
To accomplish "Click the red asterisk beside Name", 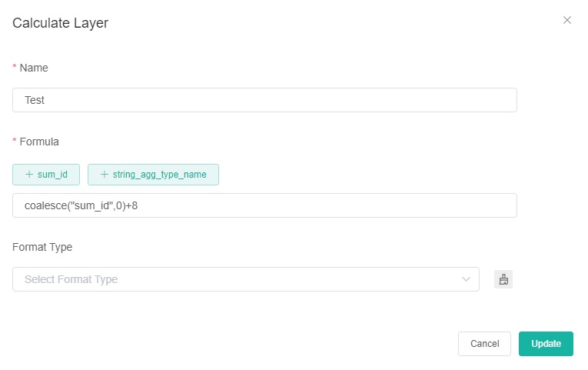I will [15, 68].
